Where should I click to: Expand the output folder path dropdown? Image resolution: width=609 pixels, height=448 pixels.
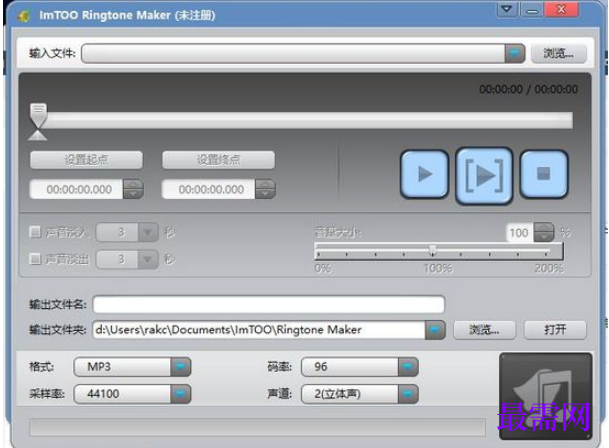[435, 330]
